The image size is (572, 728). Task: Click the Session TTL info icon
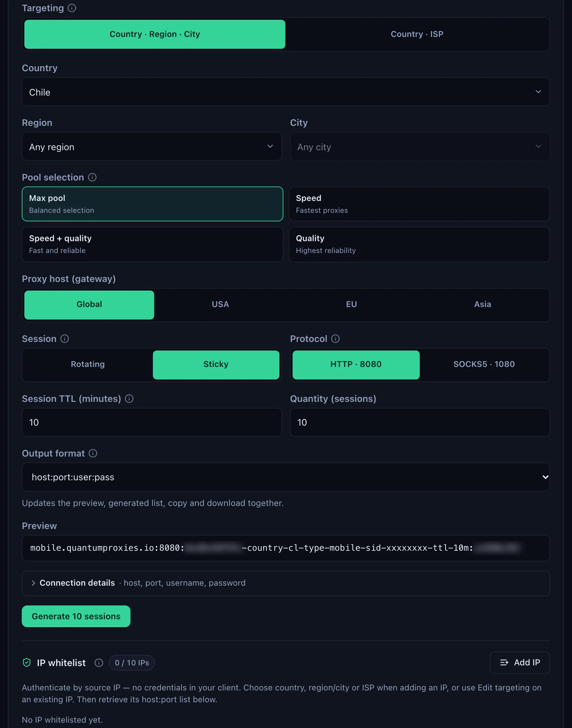point(129,398)
